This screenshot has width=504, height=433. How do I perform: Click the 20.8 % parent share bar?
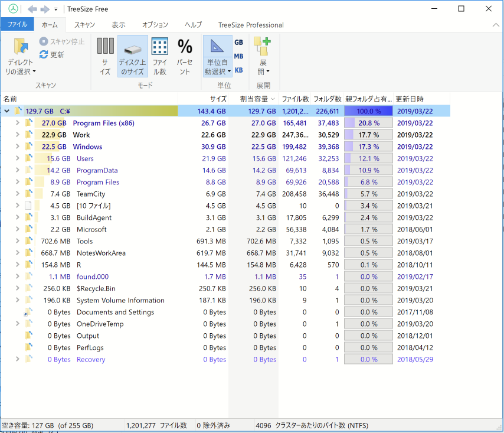(x=368, y=123)
